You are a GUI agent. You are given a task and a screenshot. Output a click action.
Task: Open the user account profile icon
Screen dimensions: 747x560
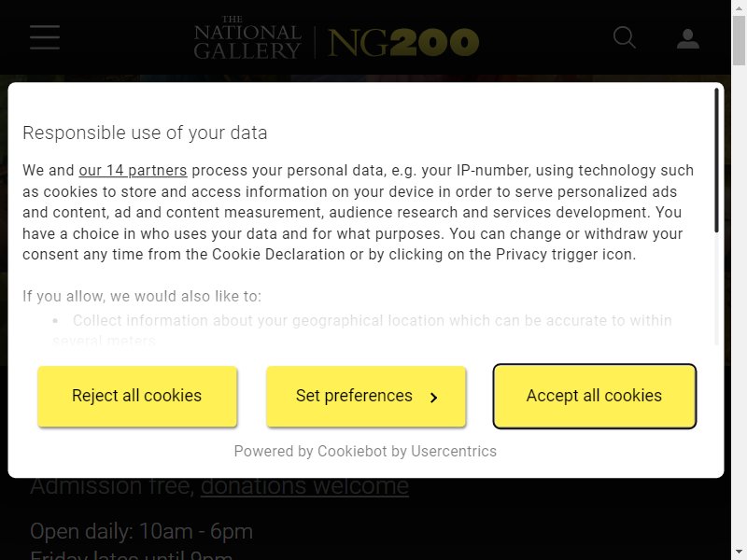pyautogui.click(x=688, y=38)
